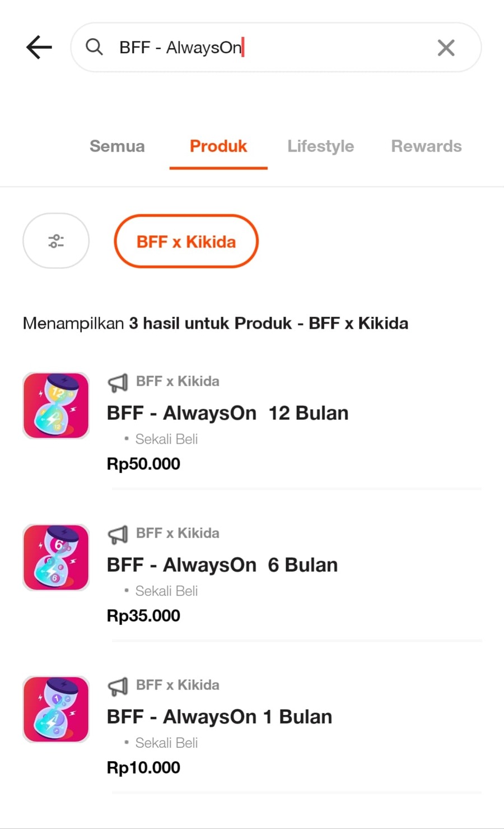Screen dimensions: 504x829
Task: Open the Rewards tab
Action: click(x=426, y=146)
